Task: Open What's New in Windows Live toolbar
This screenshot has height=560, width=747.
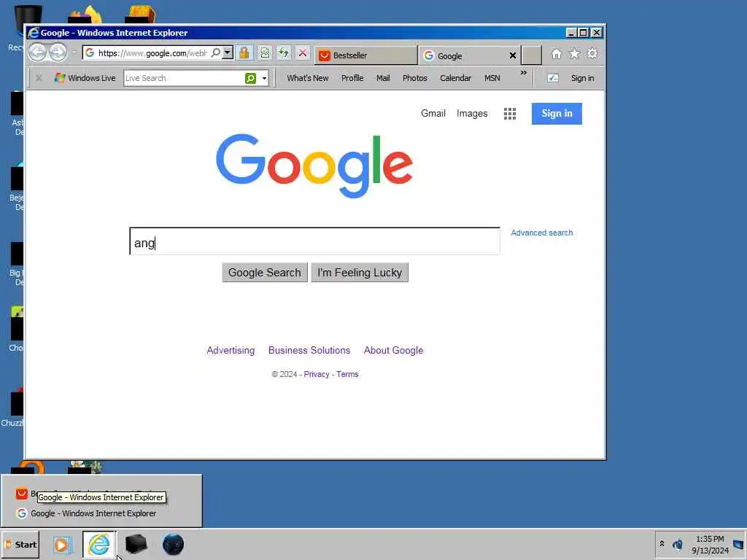Action: click(307, 78)
